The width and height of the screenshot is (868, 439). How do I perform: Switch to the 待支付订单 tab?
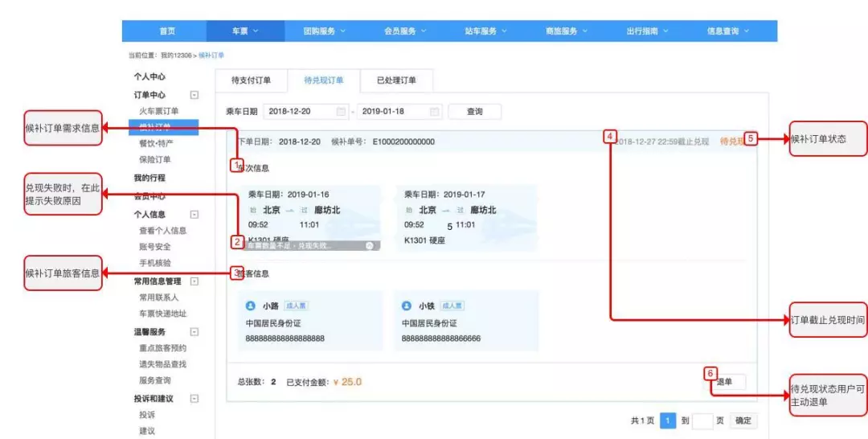pyautogui.click(x=251, y=80)
